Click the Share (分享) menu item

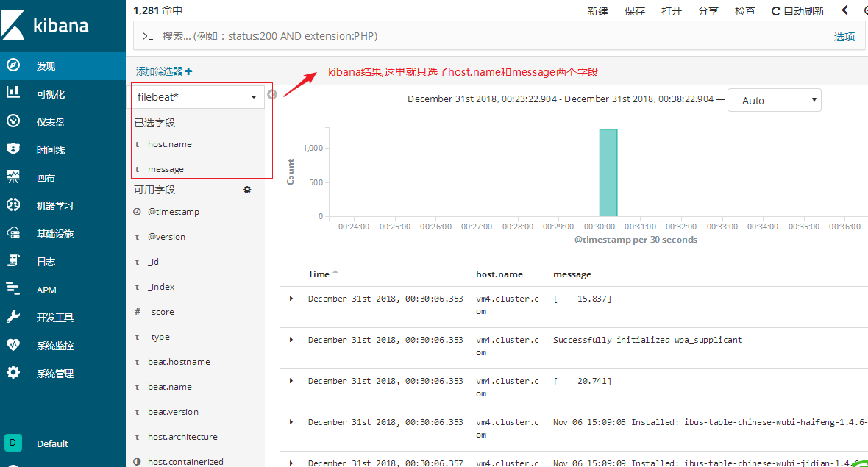coord(708,11)
